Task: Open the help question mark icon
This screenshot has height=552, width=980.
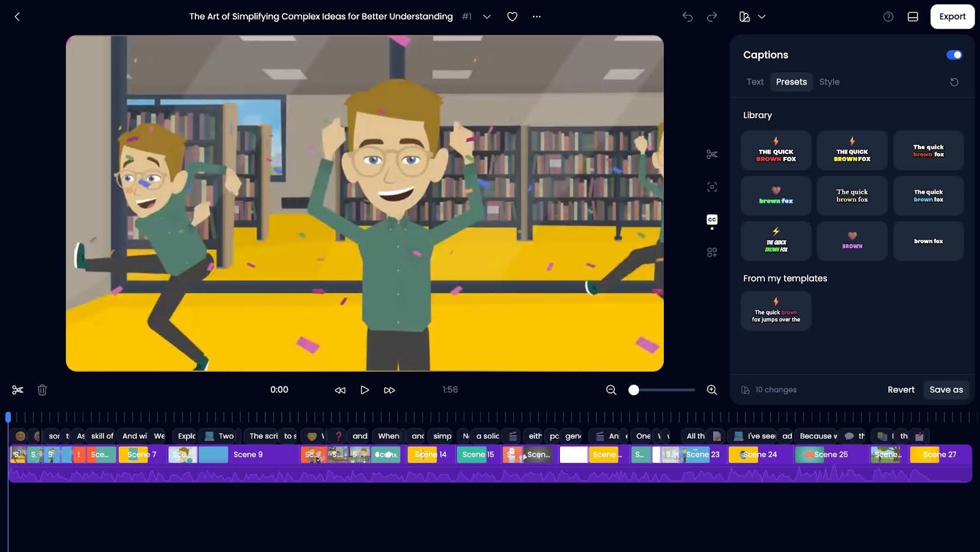Action: tap(888, 17)
